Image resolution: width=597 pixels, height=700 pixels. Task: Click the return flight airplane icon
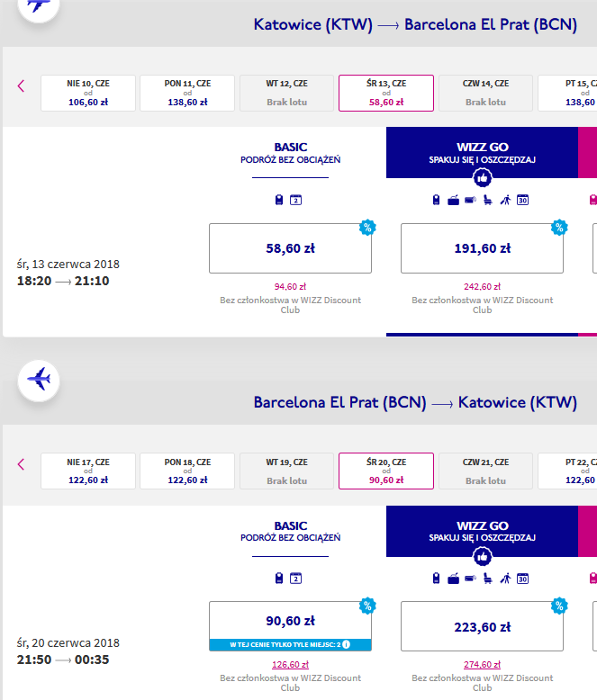39,381
